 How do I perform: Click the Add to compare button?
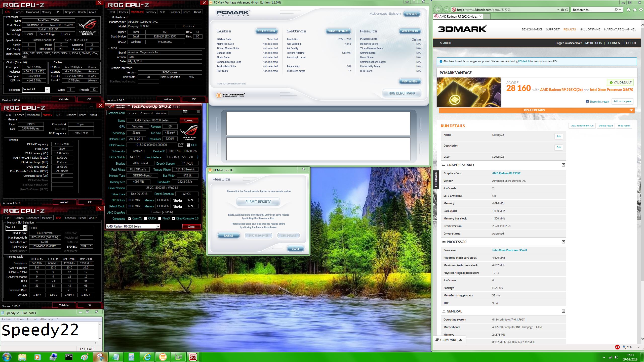coord(622,101)
